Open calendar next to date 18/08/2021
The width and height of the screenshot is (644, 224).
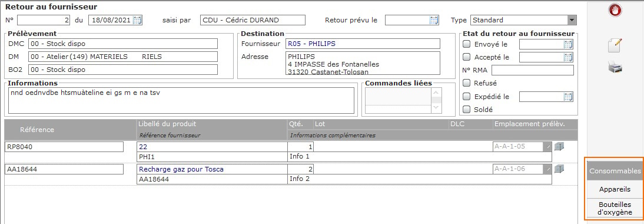pyautogui.click(x=138, y=20)
